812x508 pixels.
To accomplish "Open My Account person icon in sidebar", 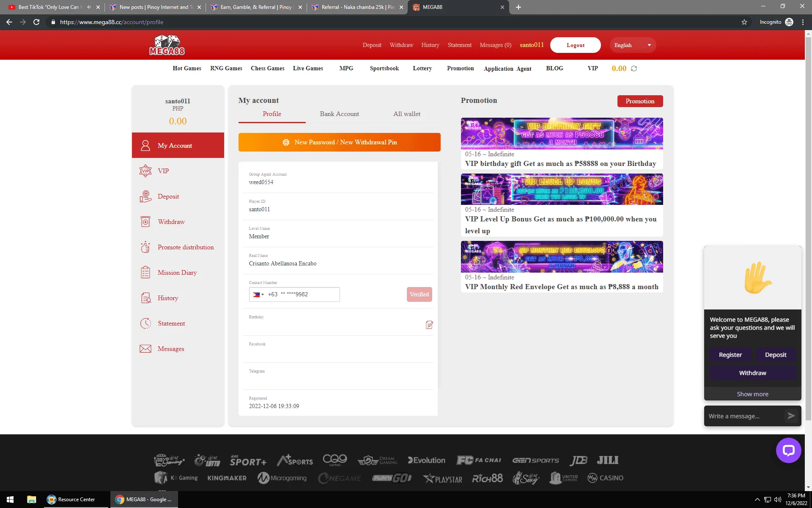I will 145,146.
